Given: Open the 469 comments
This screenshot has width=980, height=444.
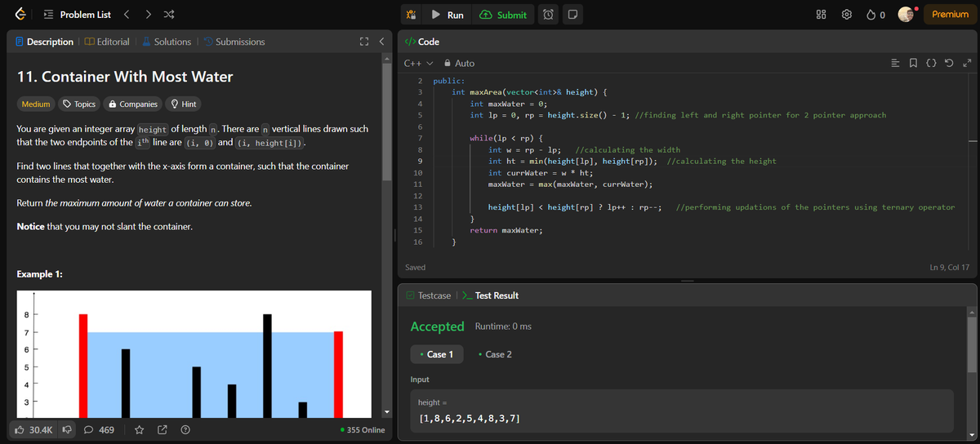Looking at the screenshot, I should pos(99,429).
